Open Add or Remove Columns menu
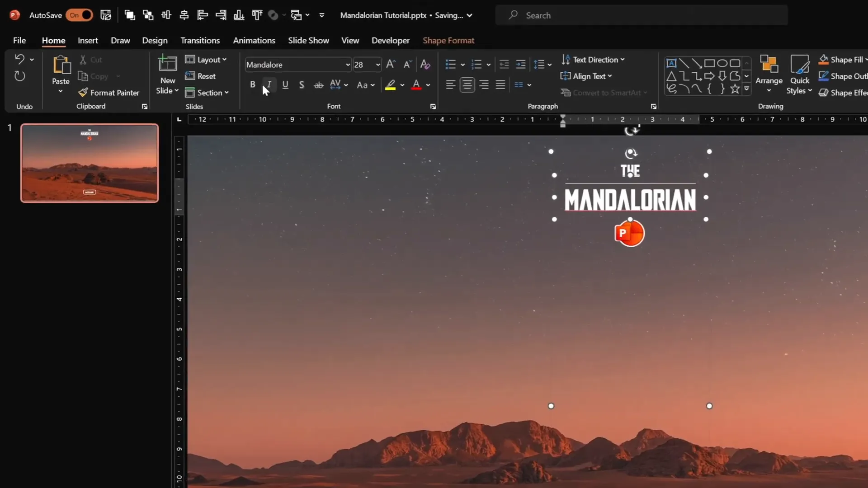Screen dimensions: 868x488 [x=523, y=84]
